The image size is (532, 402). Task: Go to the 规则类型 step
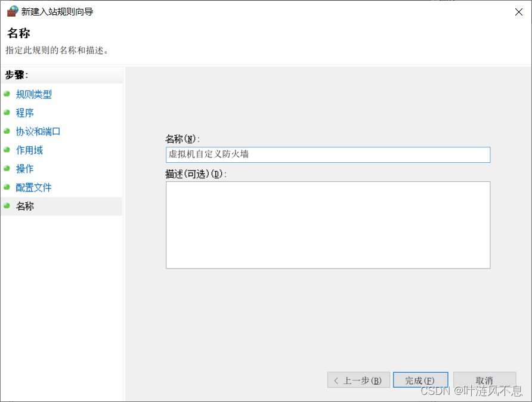(x=33, y=94)
